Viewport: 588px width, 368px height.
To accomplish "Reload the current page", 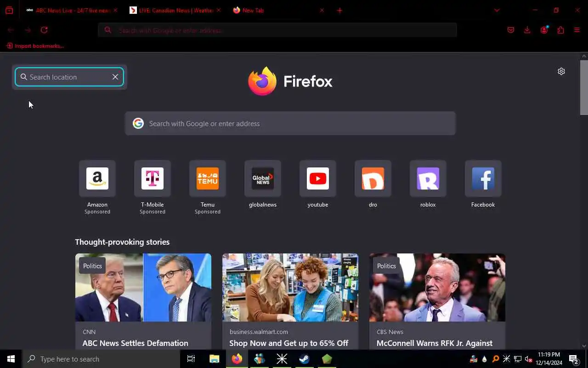I will pos(44,30).
